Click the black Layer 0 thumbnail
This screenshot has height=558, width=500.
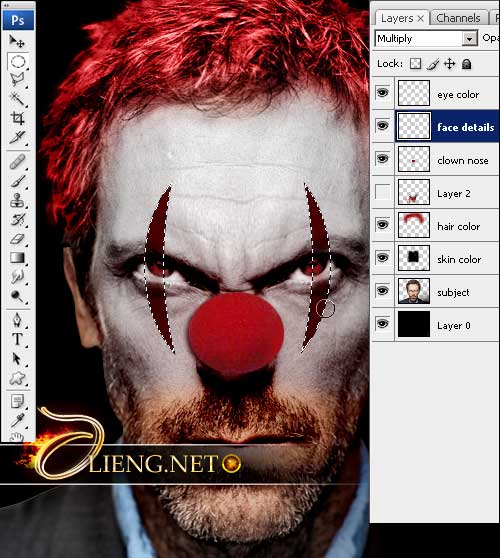click(x=414, y=324)
